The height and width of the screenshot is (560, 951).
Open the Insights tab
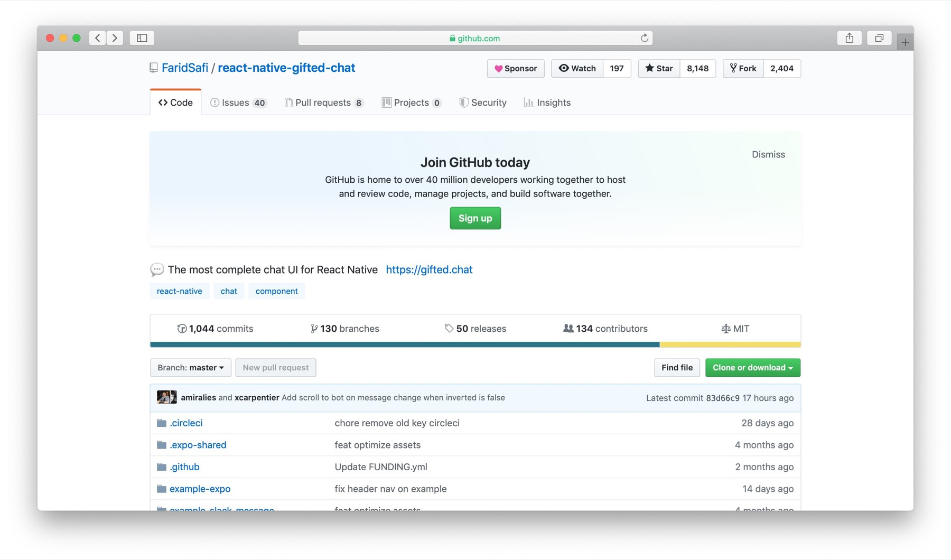pos(547,102)
